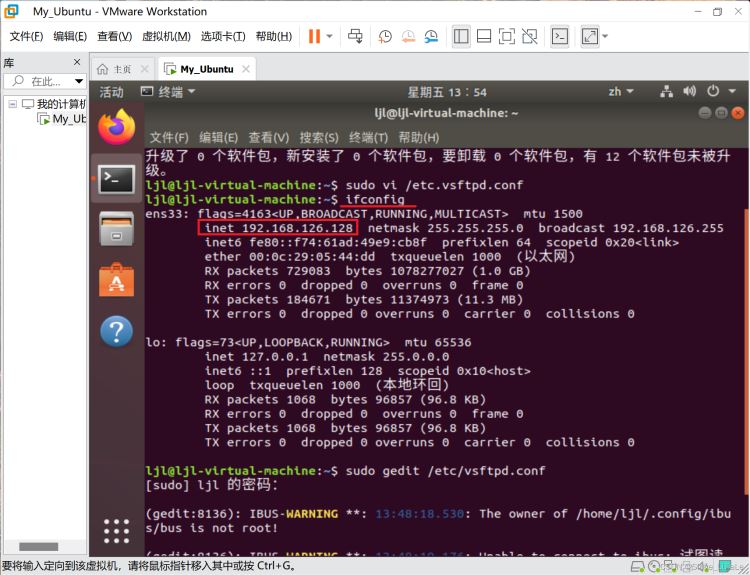Open the Files manager from dock
The height and width of the screenshot is (575, 750).
117,228
